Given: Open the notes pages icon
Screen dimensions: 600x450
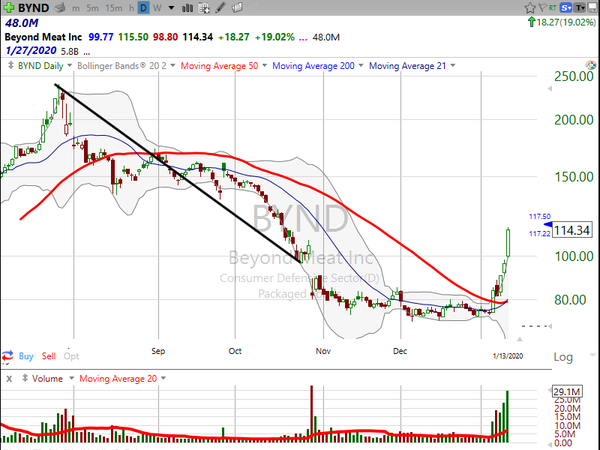Looking at the screenshot, I should coord(237,7).
